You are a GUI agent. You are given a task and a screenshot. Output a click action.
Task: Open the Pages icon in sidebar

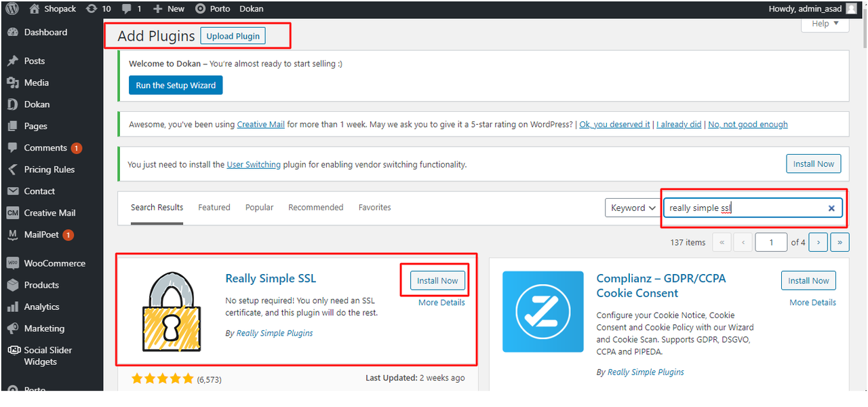(13, 126)
